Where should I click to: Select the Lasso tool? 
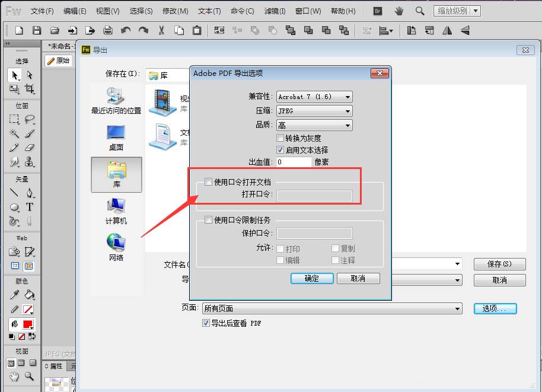[x=30, y=119]
